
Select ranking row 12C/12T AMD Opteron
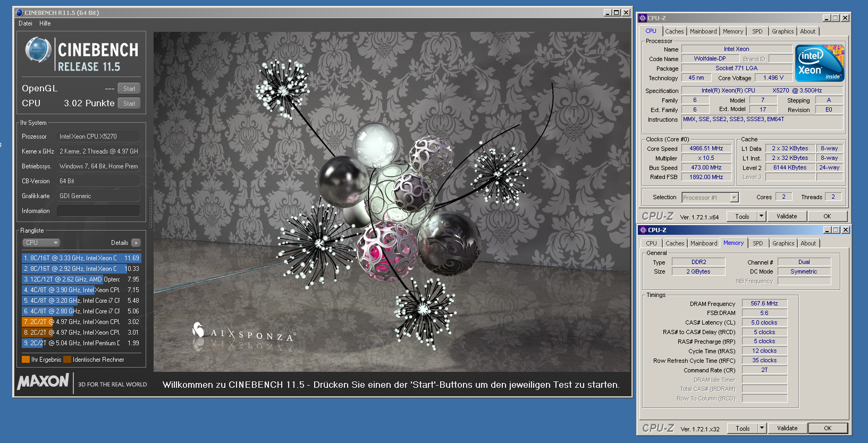(x=81, y=279)
